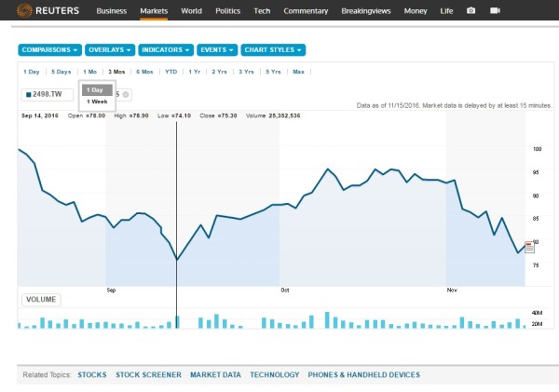
Task: Click the 2498.TW blue color square
Action: 29,94
